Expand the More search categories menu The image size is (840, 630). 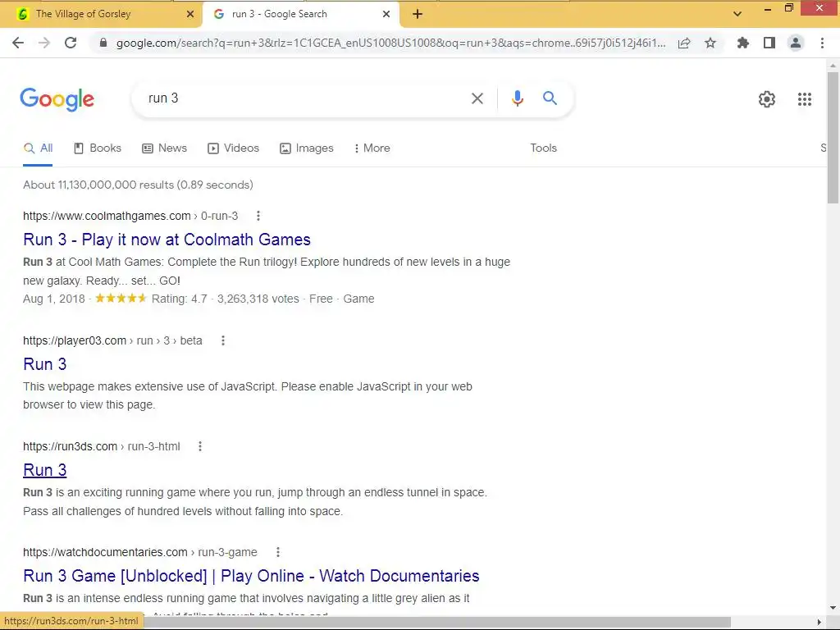pyautogui.click(x=372, y=148)
